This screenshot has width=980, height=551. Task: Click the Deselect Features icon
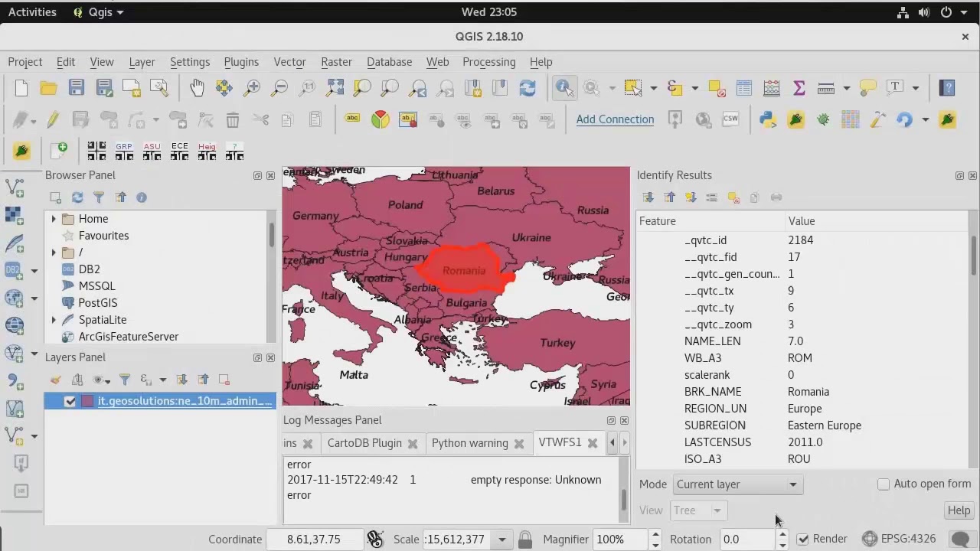(x=717, y=88)
